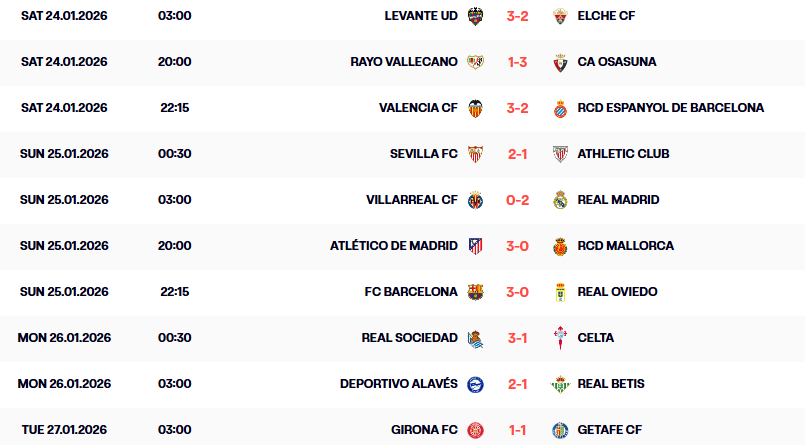Open the Villarreal CF 0-2 score

point(517,200)
